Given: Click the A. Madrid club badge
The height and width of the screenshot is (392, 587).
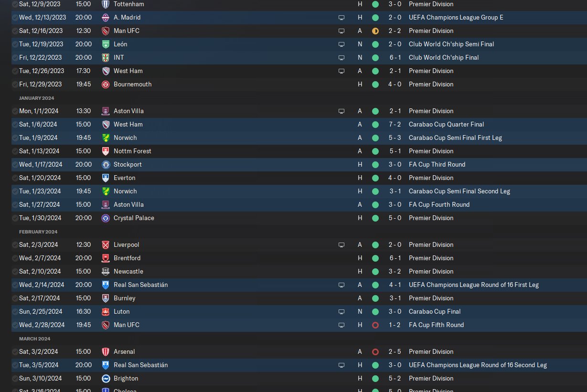Looking at the screenshot, I should 106,17.
